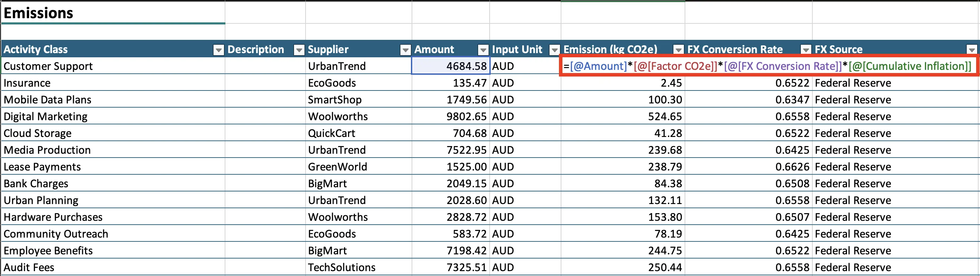
Task: Select amount 704.68 cell
Action: tap(451, 133)
